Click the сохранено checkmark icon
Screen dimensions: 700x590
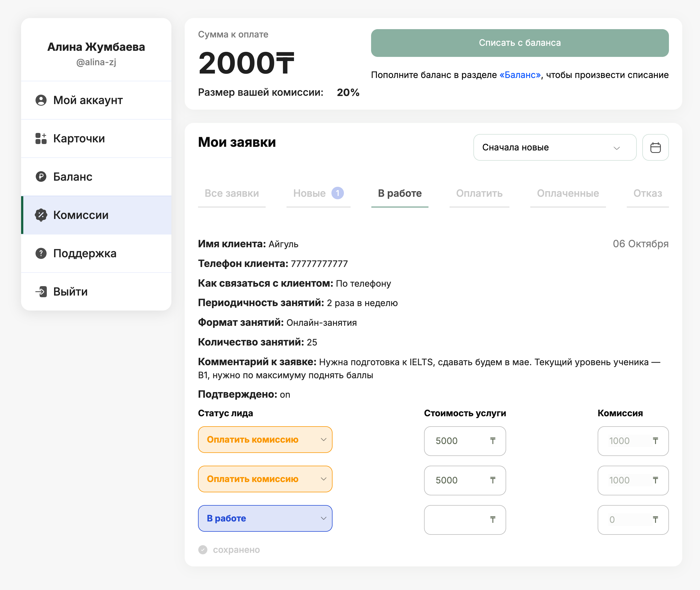[202, 549]
